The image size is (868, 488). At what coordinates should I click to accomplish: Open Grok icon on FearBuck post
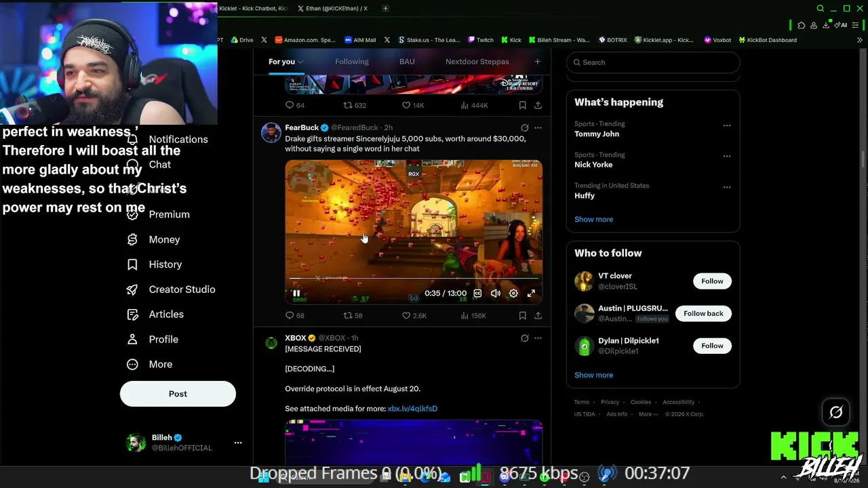pyautogui.click(x=524, y=128)
